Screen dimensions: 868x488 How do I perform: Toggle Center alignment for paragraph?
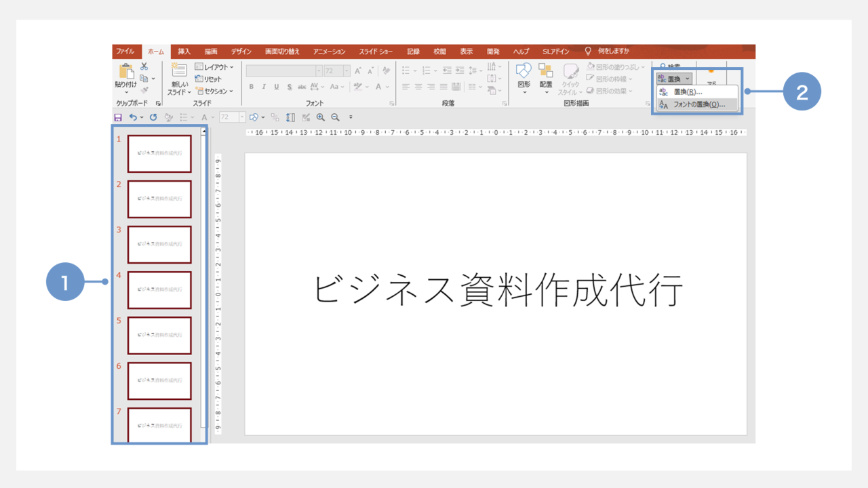point(418,87)
